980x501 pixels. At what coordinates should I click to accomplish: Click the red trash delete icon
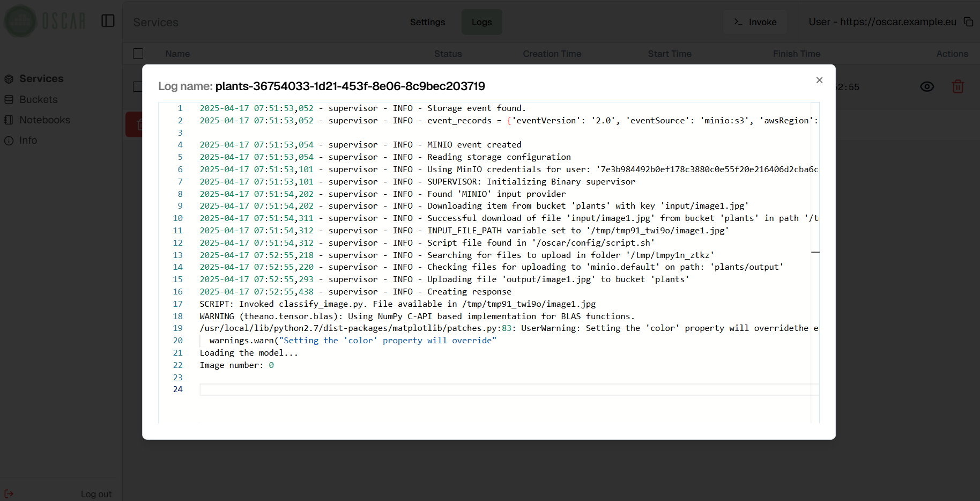pyautogui.click(x=957, y=87)
